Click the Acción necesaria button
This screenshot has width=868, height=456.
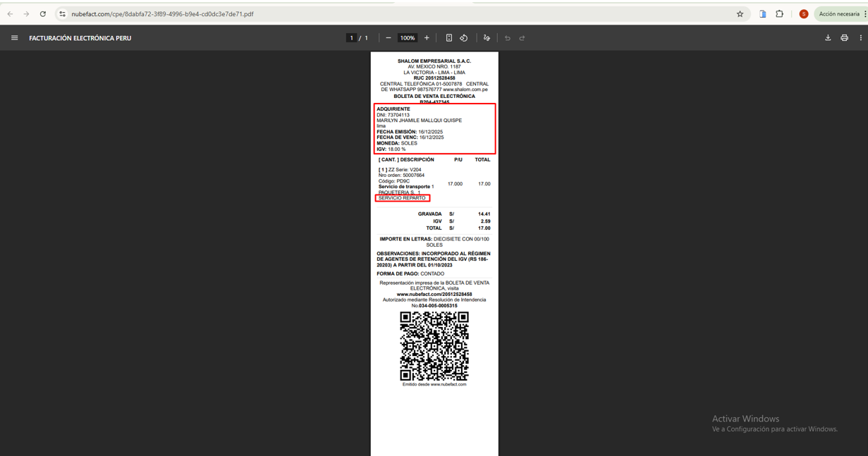pos(838,14)
